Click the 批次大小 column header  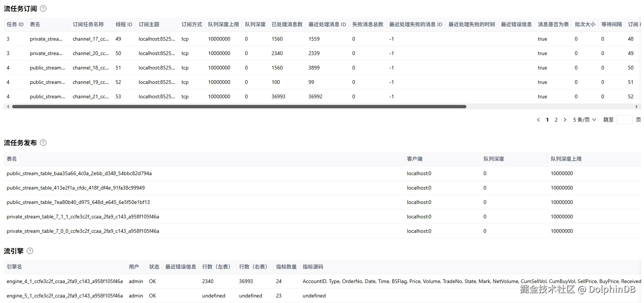[585, 24]
